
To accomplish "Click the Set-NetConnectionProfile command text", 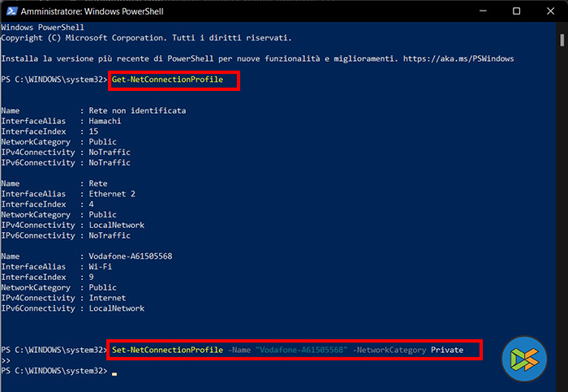I will [167, 350].
